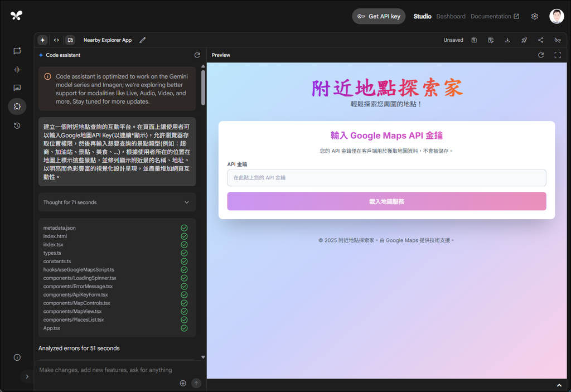This screenshot has width=571, height=392.
Task: Click the "Analyzed errors for 51 seconds" line
Action: [x=79, y=349]
